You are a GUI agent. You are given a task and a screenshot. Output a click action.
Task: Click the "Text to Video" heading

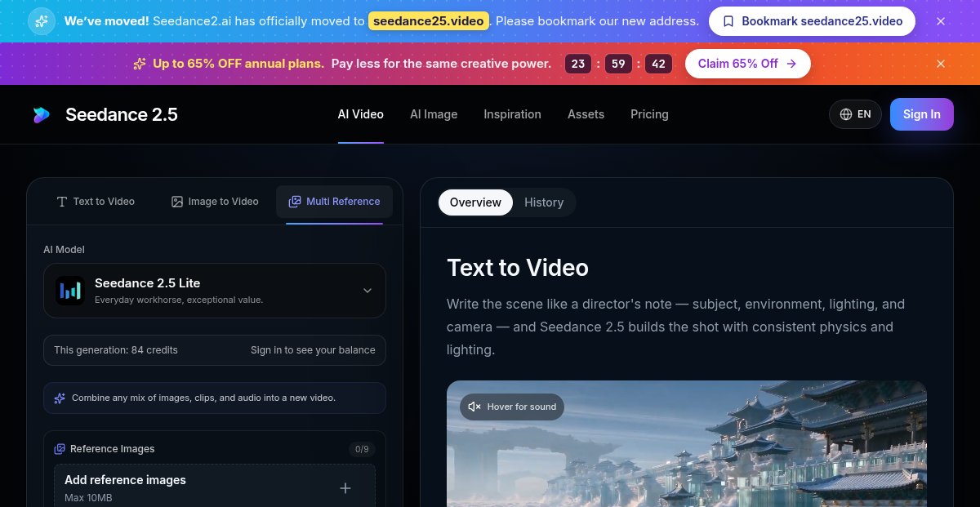[x=518, y=268]
